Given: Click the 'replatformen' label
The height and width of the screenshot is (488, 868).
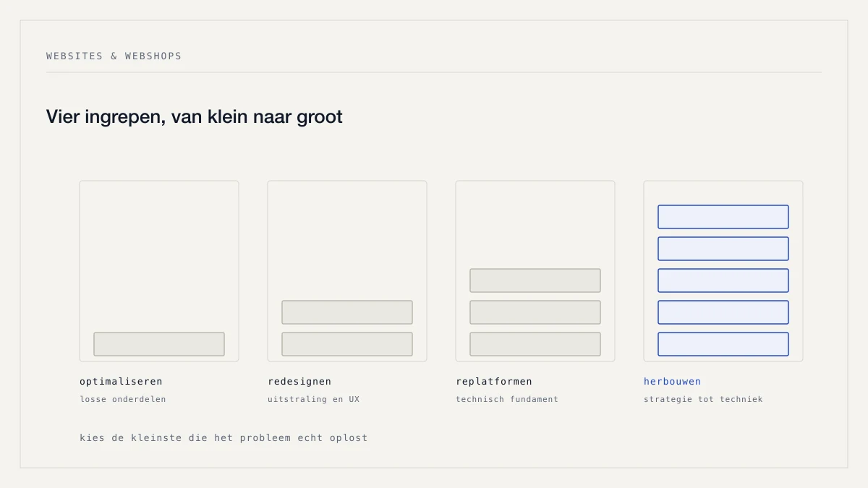Looking at the screenshot, I should point(494,381).
